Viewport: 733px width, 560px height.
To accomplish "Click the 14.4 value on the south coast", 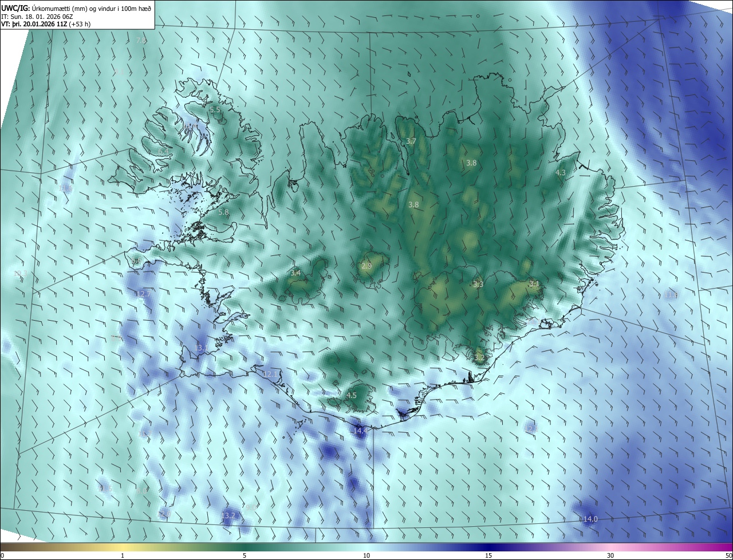I will coord(360,430).
